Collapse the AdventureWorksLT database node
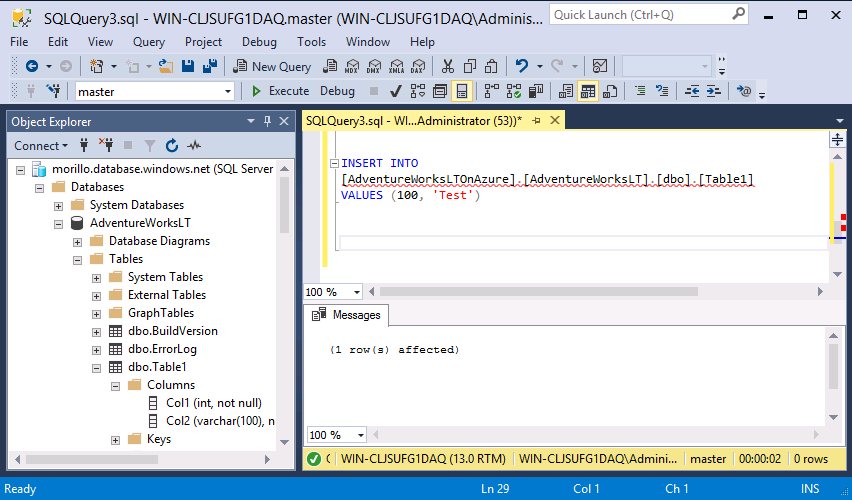This screenshot has height=500, width=852. tap(58, 224)
